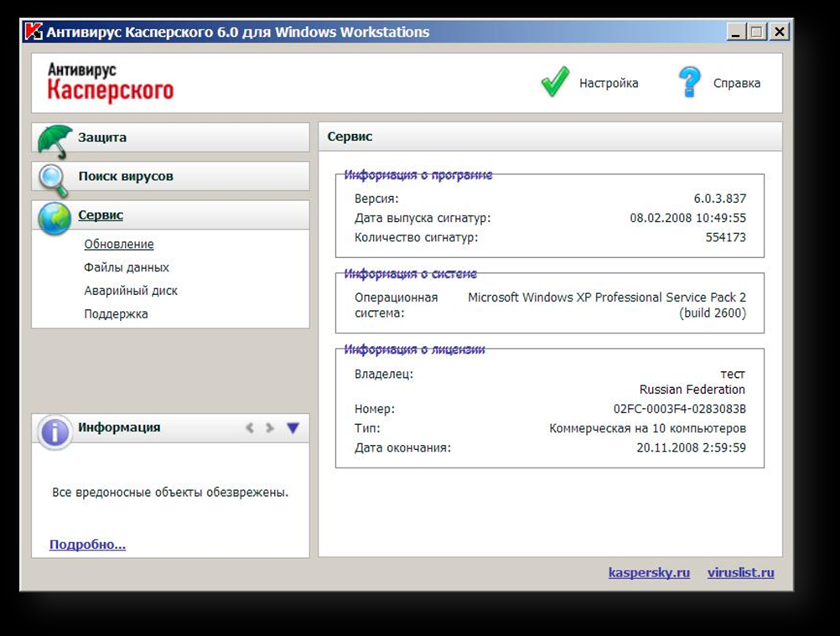The image size is (840, 636).
Task: Show next information message arrow
Action: pos(269,427)
